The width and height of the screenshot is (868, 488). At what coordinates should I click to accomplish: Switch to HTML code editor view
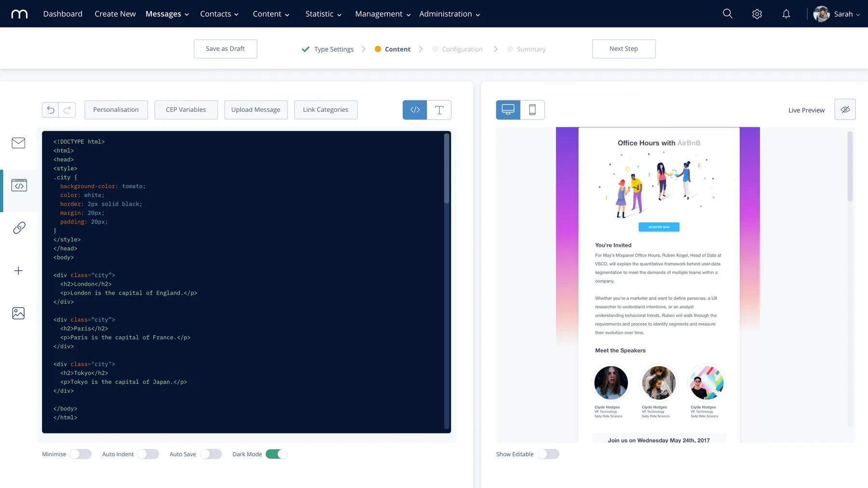[x=415, y=110]
